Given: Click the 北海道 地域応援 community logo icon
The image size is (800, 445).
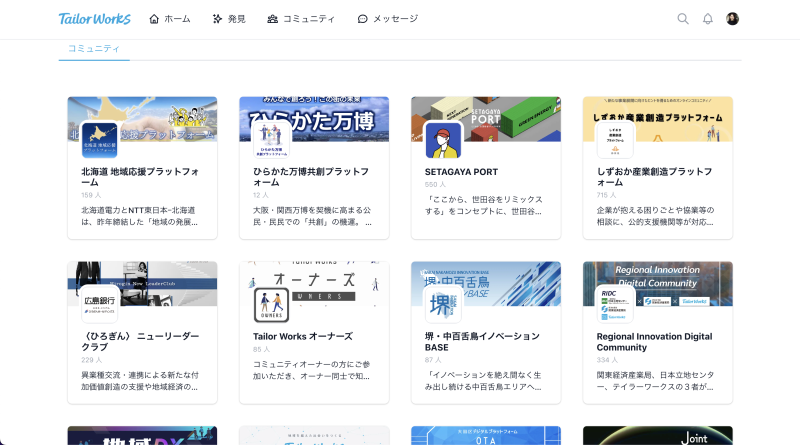Looking at the screenshot, I should pos(99,139).
